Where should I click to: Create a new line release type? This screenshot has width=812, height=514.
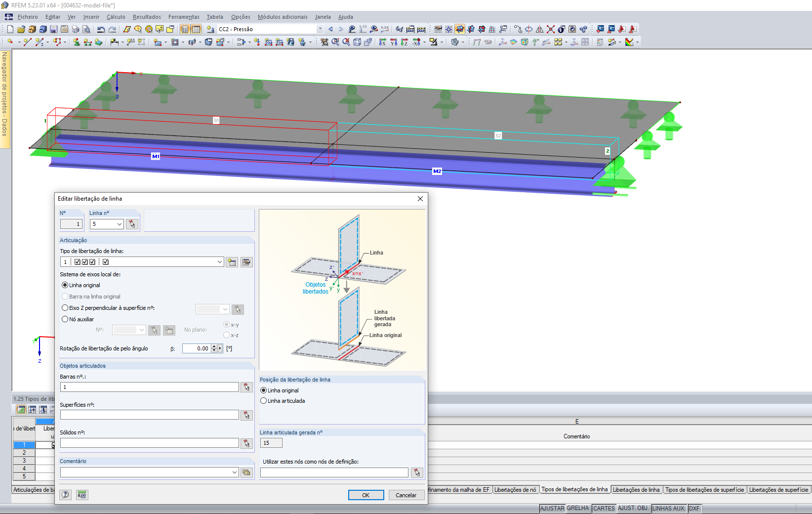point(232,262)
